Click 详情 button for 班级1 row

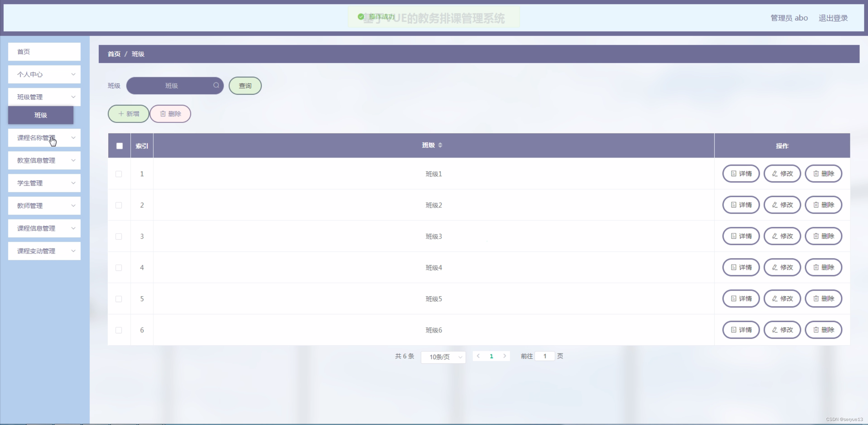click(x=741, y=174)
